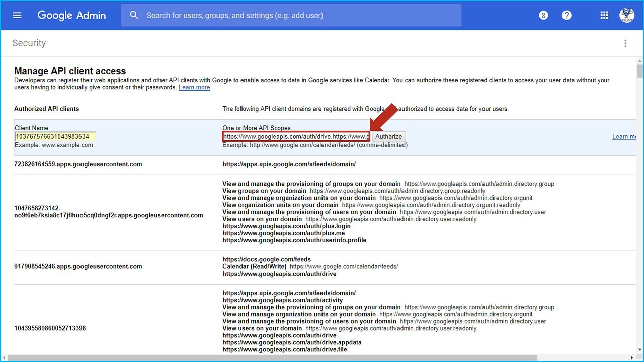Select client starting with 1047658273142-
Viewport: 644px width, 362px height.
pyautogui.click(x=109, y=212)
